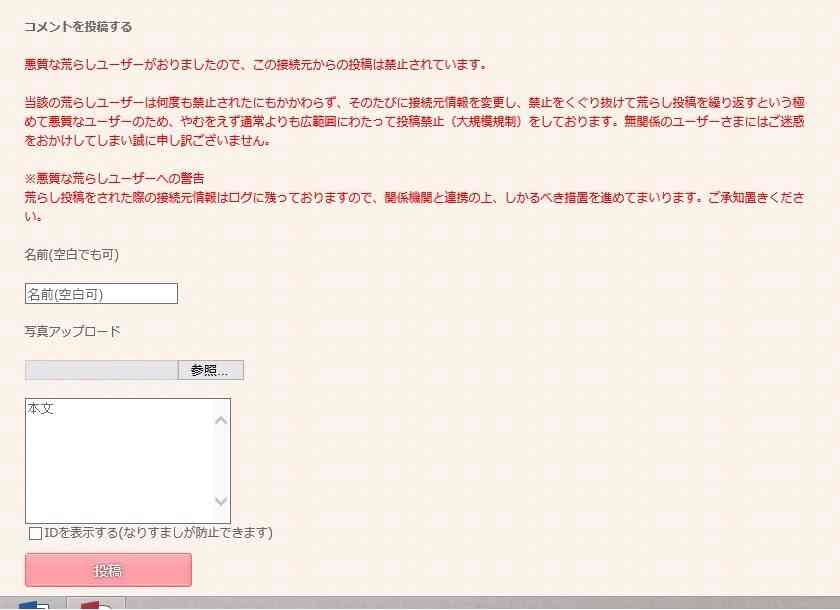
Task: Focus the 名前(空白可) name input field
Action: 101,293
